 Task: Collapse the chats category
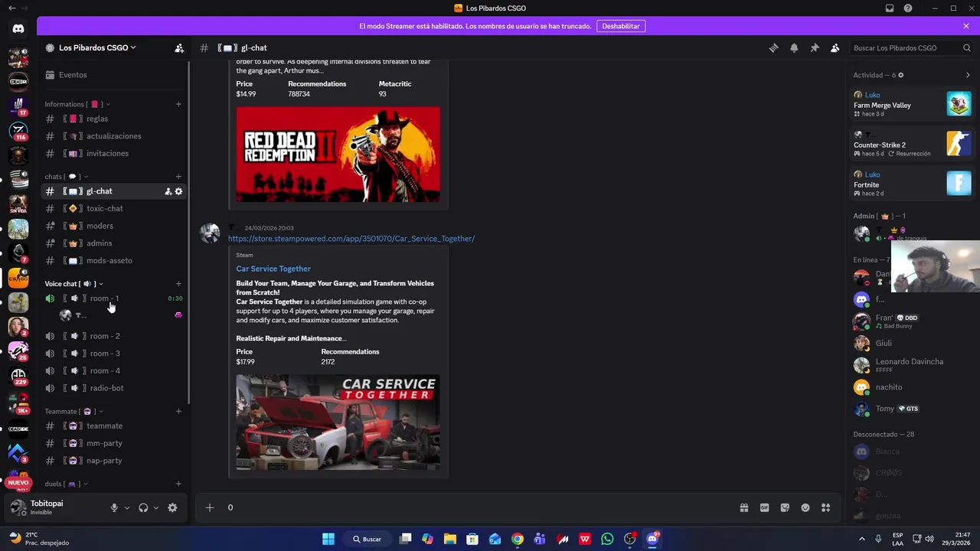67,177
